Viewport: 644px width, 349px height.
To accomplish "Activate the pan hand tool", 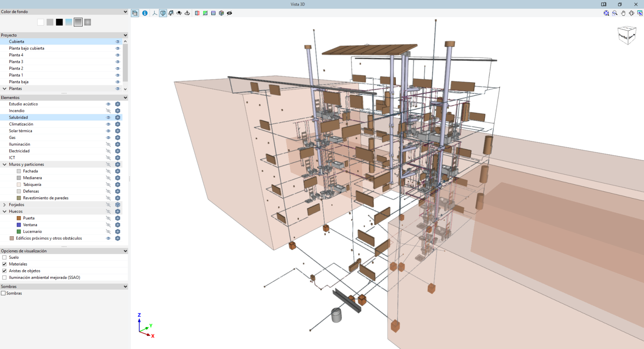I will [623, 13].
